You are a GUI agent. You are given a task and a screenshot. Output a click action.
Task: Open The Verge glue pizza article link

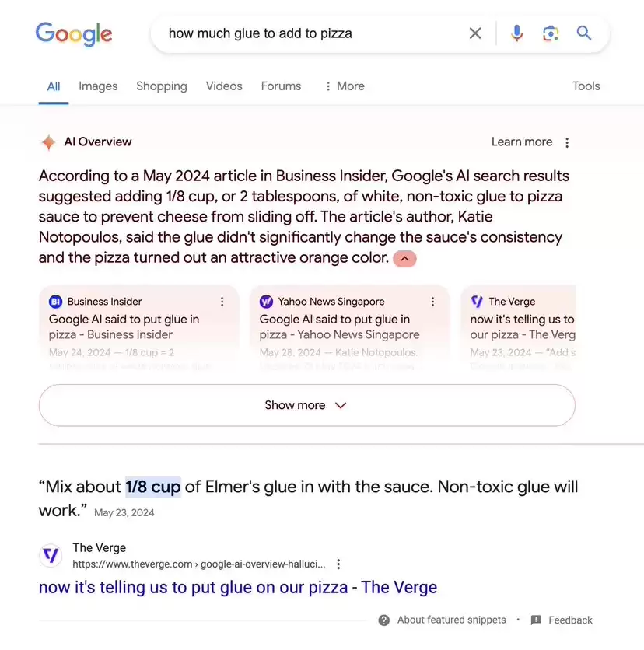click(x=238, y=587)
